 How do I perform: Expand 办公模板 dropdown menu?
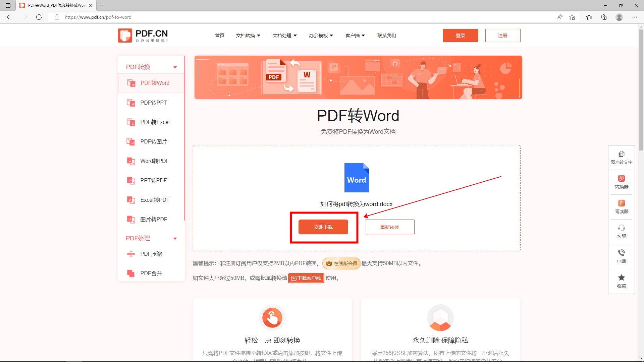click(x=321, y=36)
